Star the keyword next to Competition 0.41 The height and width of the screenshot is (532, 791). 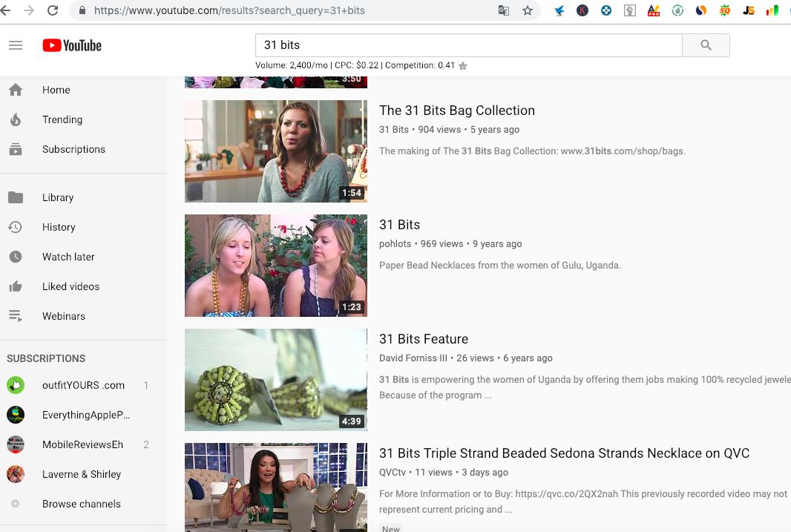point(462,65)
